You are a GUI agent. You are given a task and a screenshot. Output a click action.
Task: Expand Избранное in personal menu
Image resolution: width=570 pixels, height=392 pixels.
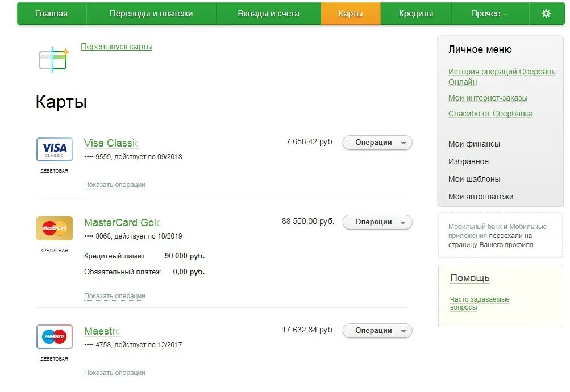click(x=468, y=161)
